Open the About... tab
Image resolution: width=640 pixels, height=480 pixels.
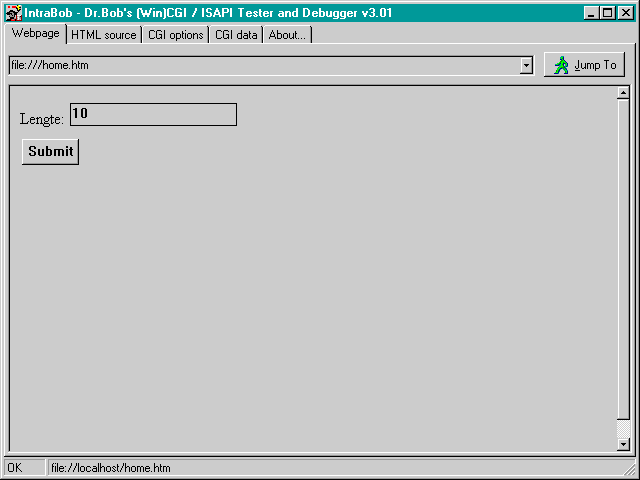click(287, 35)
